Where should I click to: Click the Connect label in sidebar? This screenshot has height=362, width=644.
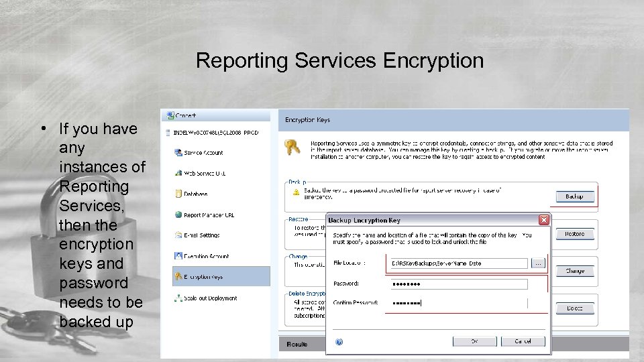coord(186,116)
